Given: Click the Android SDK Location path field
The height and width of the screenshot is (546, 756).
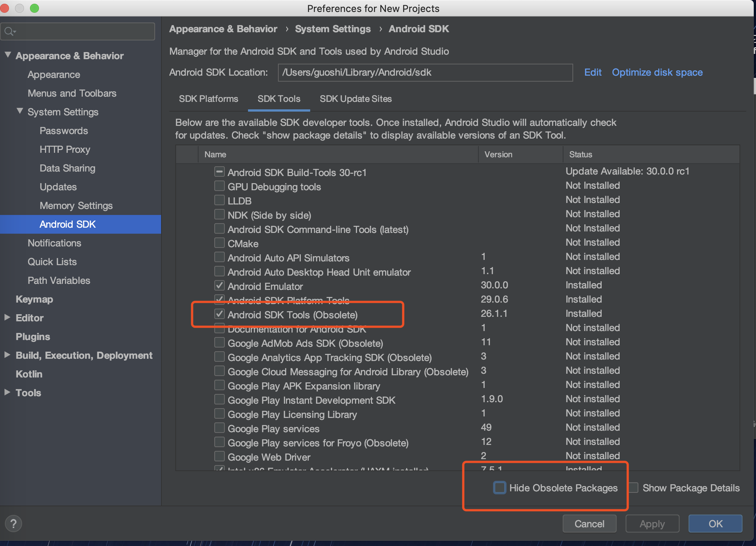Looking at the screenshot, I should click(425, 72).
